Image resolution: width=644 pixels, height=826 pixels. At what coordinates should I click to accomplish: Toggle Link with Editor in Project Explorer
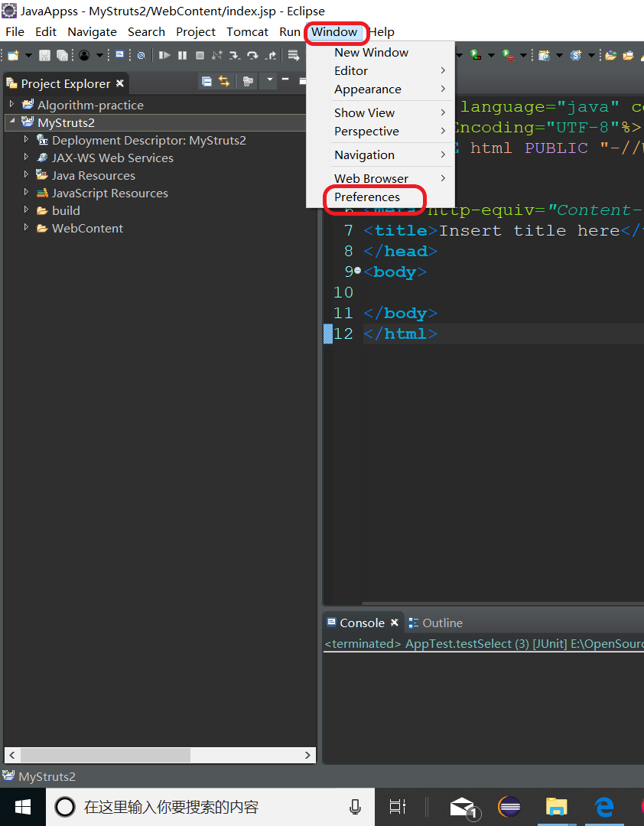(x=224, y=82)
